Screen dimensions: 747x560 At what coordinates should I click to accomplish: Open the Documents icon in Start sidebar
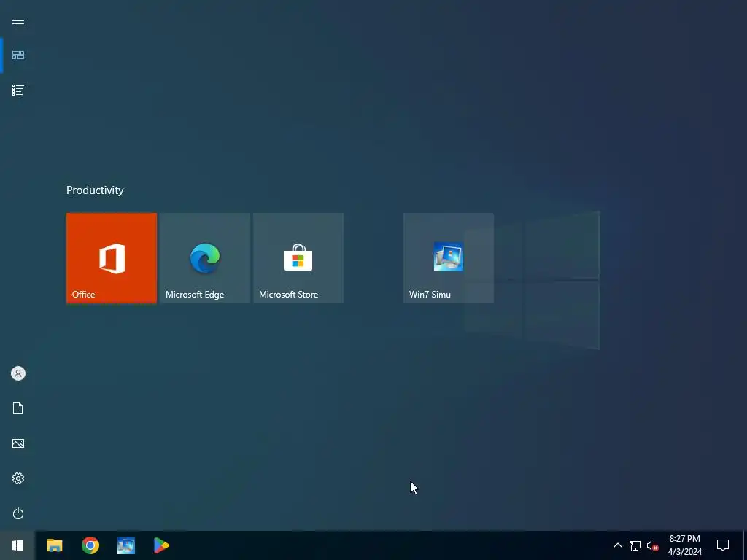18,408
